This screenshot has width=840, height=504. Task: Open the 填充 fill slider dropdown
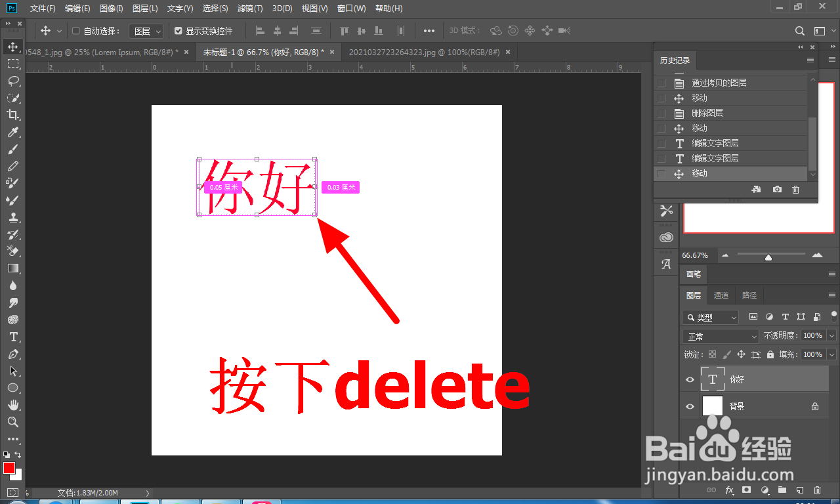(x=832, y=354)
